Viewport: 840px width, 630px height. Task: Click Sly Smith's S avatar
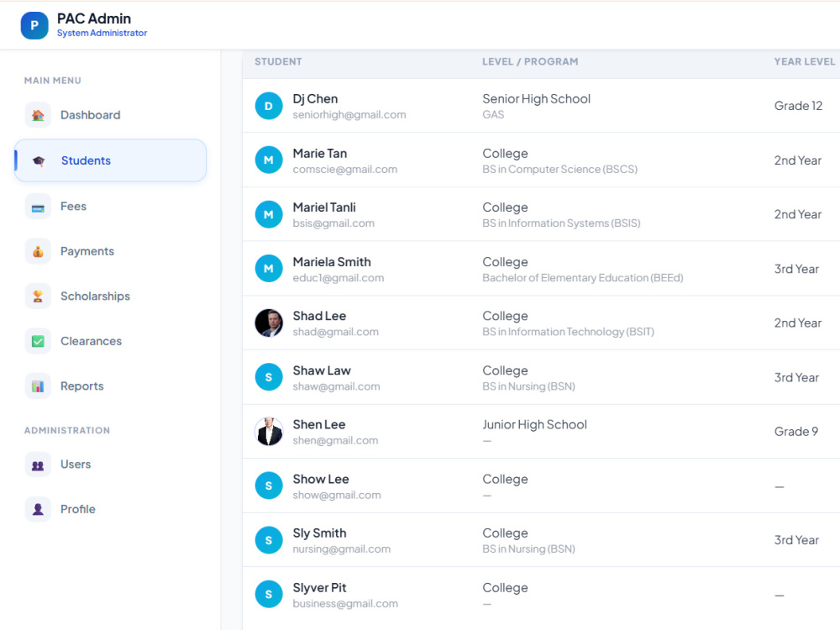(269, 540)
